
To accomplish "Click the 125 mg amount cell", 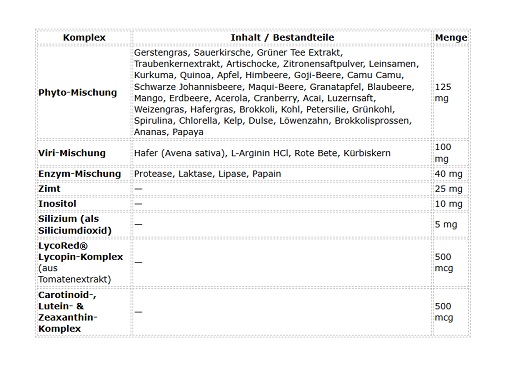I will coord(443,92).
